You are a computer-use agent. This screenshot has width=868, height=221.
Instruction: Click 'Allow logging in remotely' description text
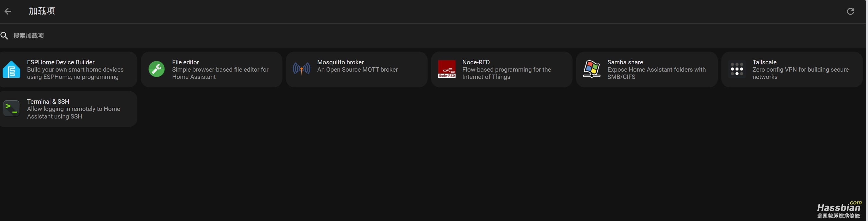click(x=73, y=113)
